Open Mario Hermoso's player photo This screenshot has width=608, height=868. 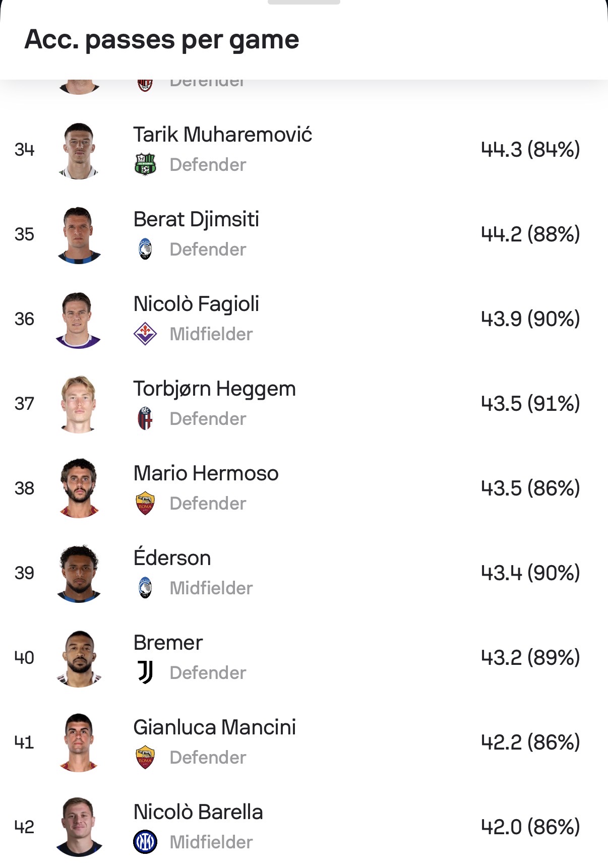[78, 488]
